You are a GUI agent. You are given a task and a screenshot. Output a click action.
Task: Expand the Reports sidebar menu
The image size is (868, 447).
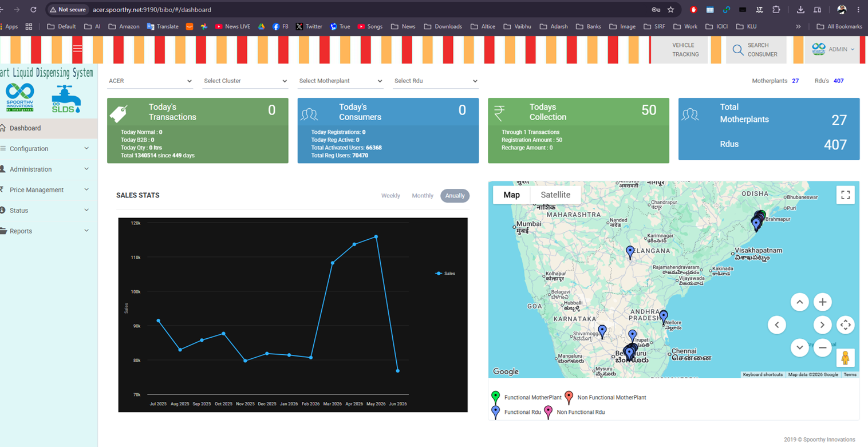click(49, 231)
